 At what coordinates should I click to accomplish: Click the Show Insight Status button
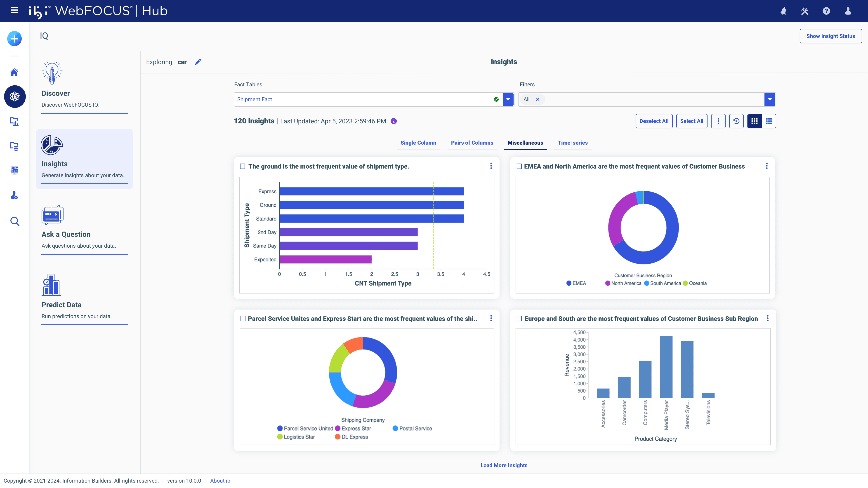coord(831,36)
